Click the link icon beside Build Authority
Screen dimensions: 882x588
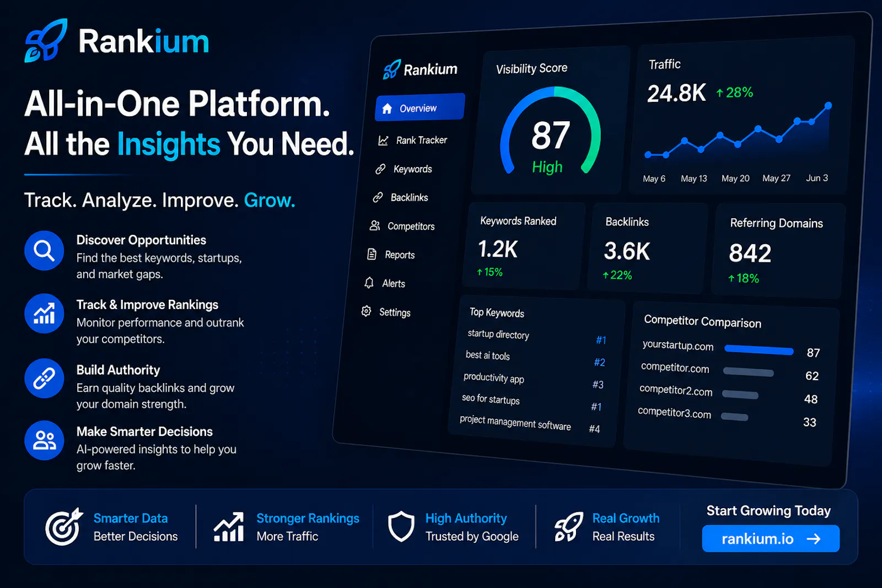coord(44,379)
